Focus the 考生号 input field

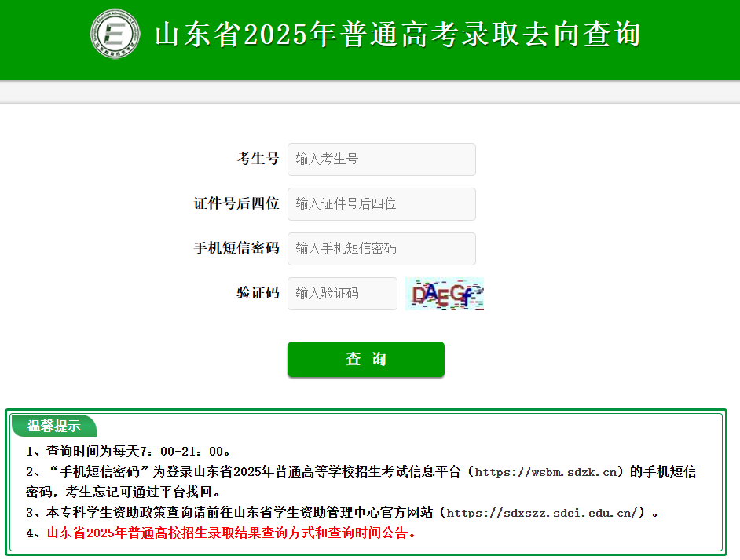click(x=381, y=159)
